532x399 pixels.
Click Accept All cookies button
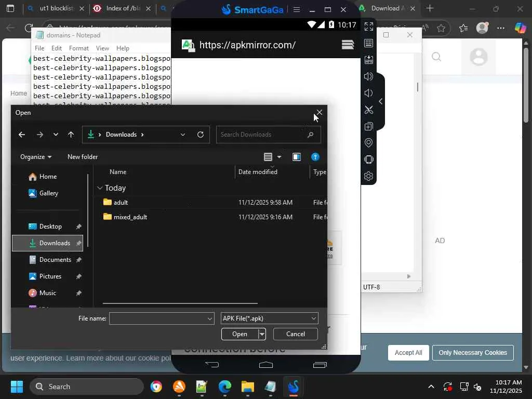pyautogui.click(x=408, y=353)
